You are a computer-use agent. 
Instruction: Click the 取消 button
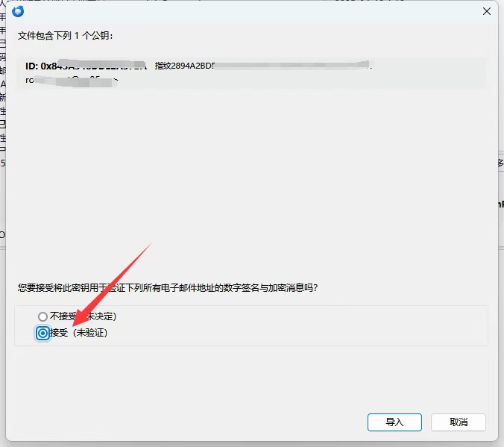point(459,422)
